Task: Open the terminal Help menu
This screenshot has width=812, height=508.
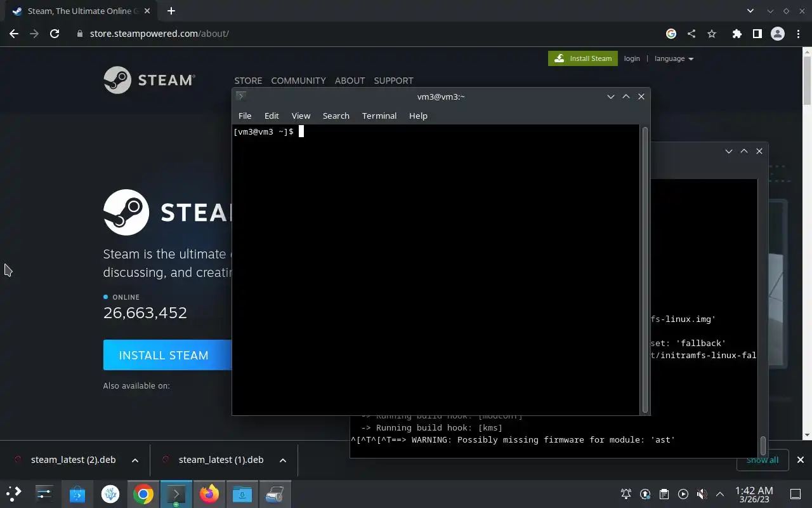Action: (418, 116)
